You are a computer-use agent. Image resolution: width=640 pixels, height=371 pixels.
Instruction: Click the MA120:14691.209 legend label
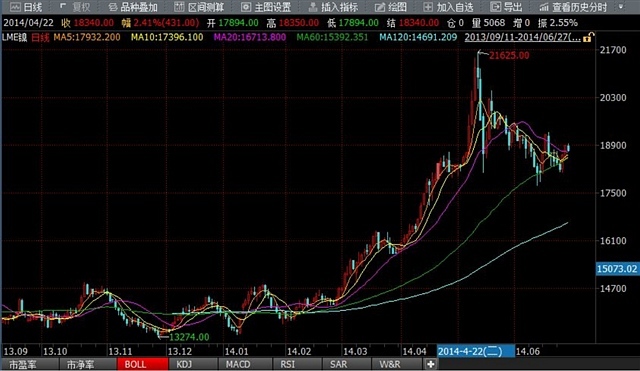point(418,38)
